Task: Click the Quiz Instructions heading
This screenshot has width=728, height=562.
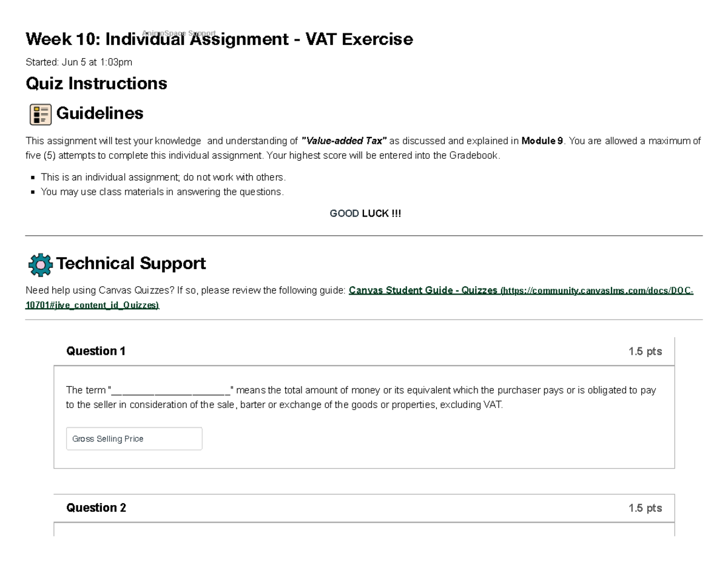Action: (x=95, y=83)
